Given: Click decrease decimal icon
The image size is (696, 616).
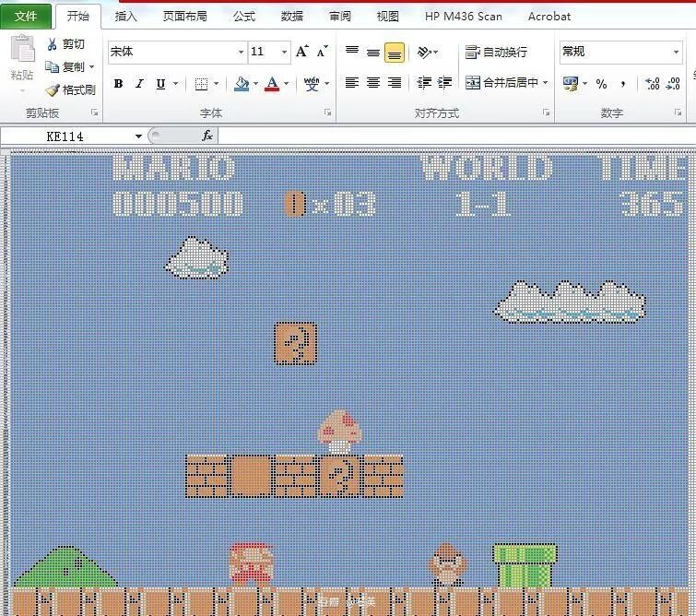Looking at the screenshot, I should [x=673, y=84].
